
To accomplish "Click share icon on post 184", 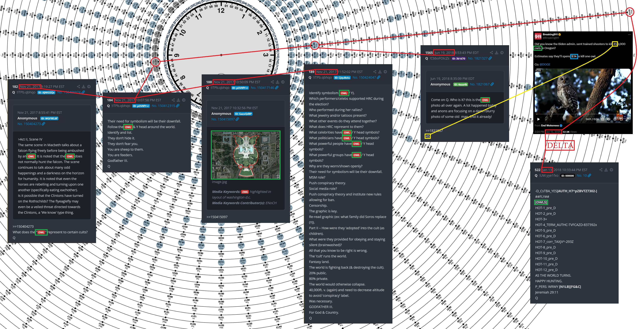I will tap(173, 100).
